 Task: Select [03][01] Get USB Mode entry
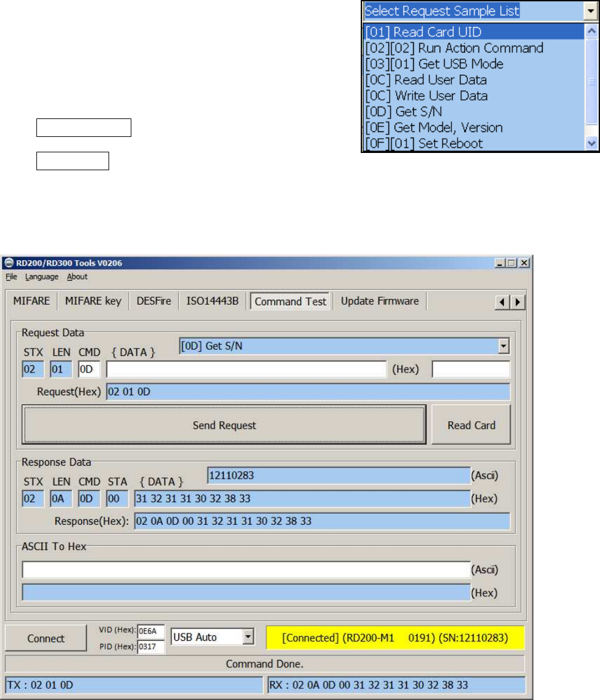(474, 64)
